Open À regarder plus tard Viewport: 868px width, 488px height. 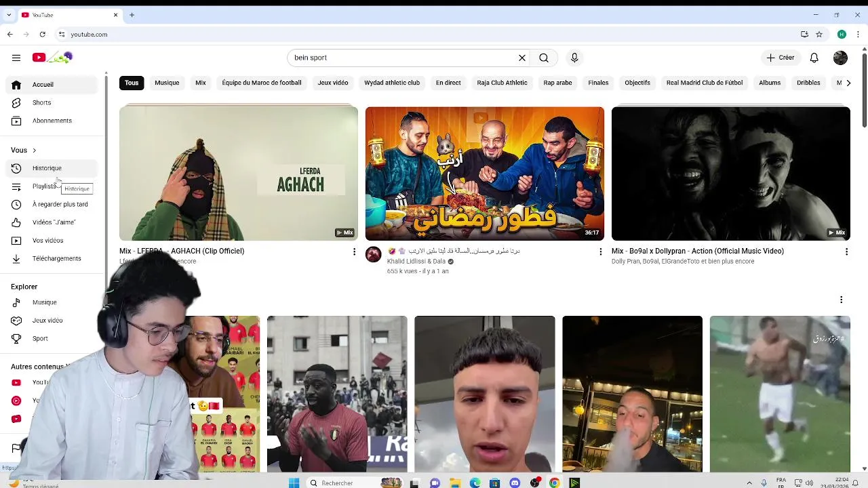(x=53, y=204)
